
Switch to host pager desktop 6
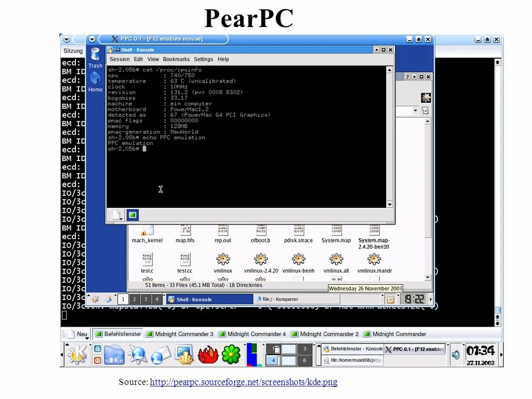(x=304, y=360)
